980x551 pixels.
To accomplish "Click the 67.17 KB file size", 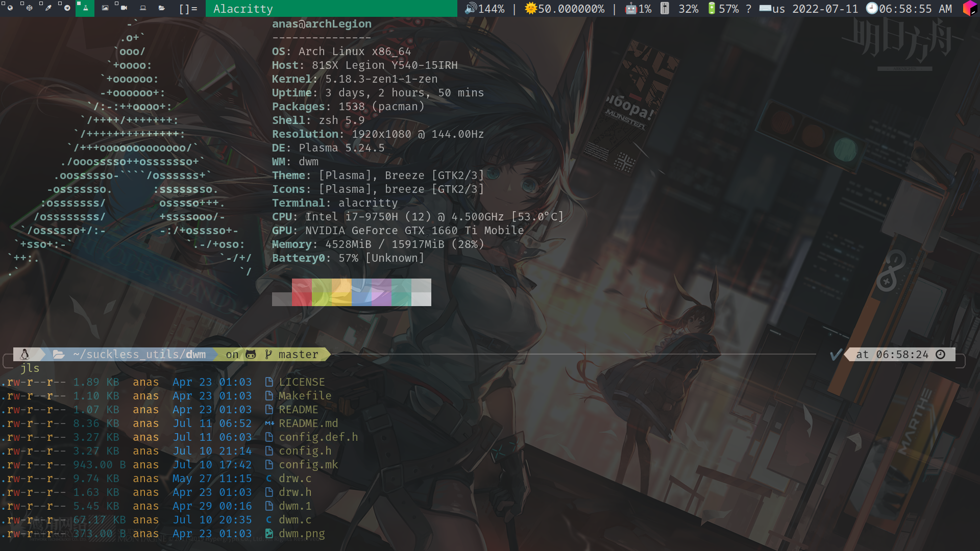I will click(x=100, y=519).
